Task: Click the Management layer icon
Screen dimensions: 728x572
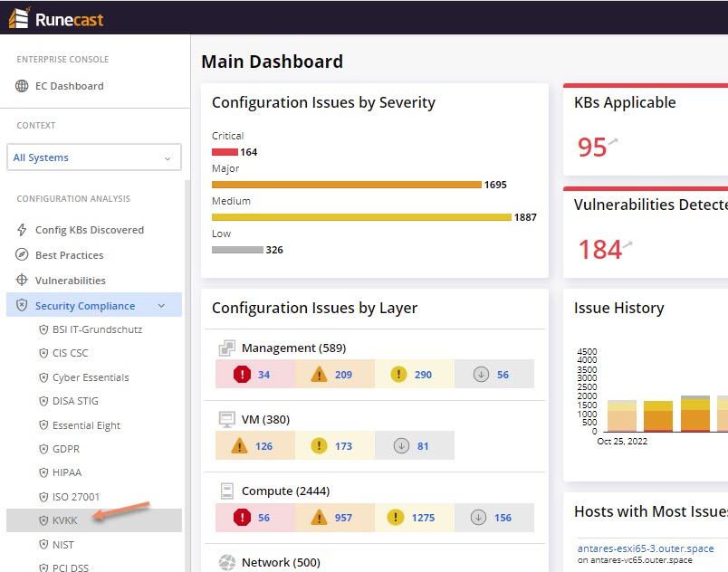Action: [x=227, y=348]
